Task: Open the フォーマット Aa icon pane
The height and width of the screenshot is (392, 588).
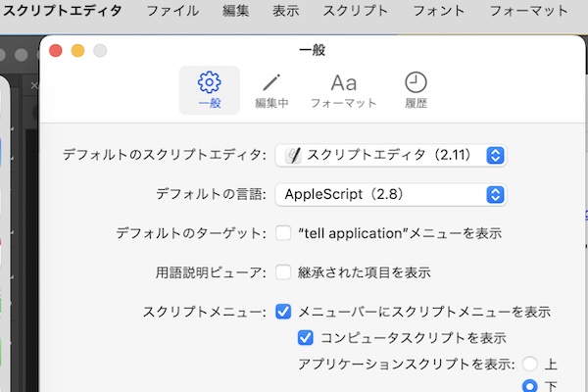Action: pos(343,83)
